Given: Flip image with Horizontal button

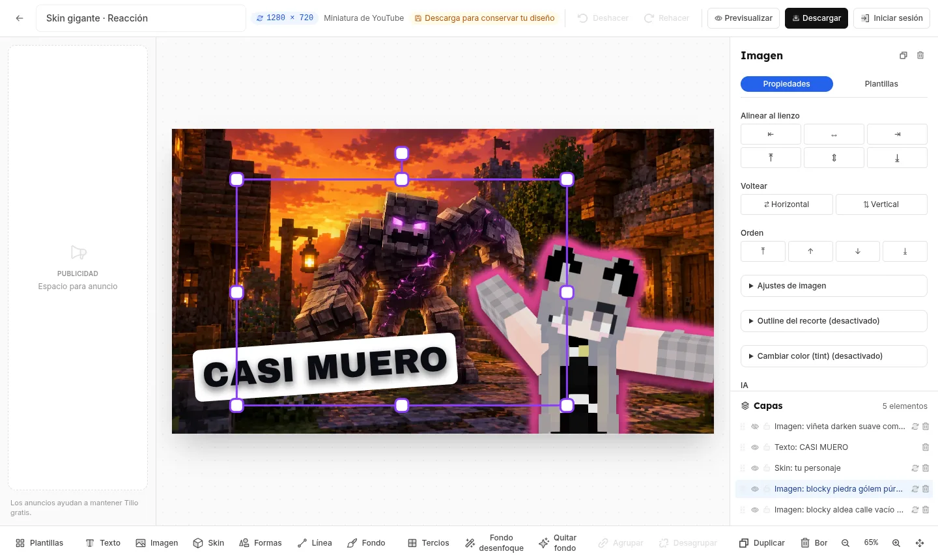Looking at the screenshot, I should [787, 204].
